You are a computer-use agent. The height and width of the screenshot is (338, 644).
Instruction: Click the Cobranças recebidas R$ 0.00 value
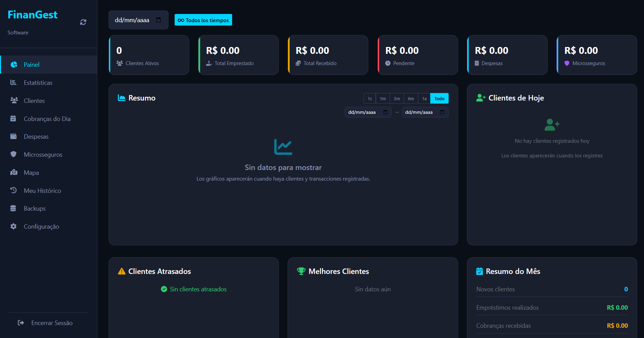(617, 325)
